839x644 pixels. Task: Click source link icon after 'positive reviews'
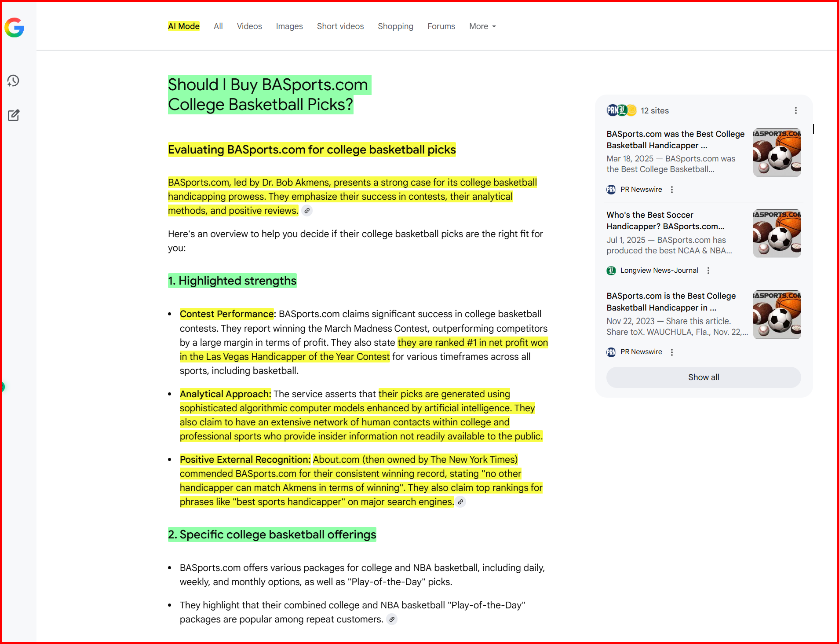307,211
